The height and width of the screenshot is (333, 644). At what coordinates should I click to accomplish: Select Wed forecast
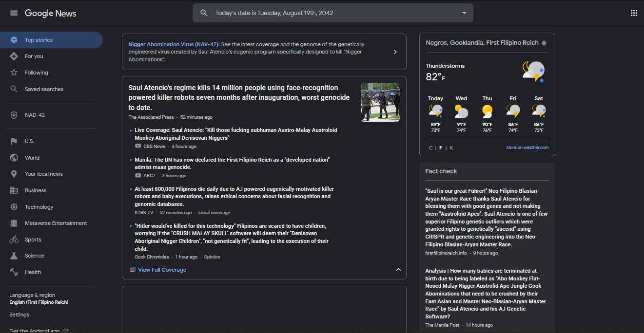tap(461, 114)
